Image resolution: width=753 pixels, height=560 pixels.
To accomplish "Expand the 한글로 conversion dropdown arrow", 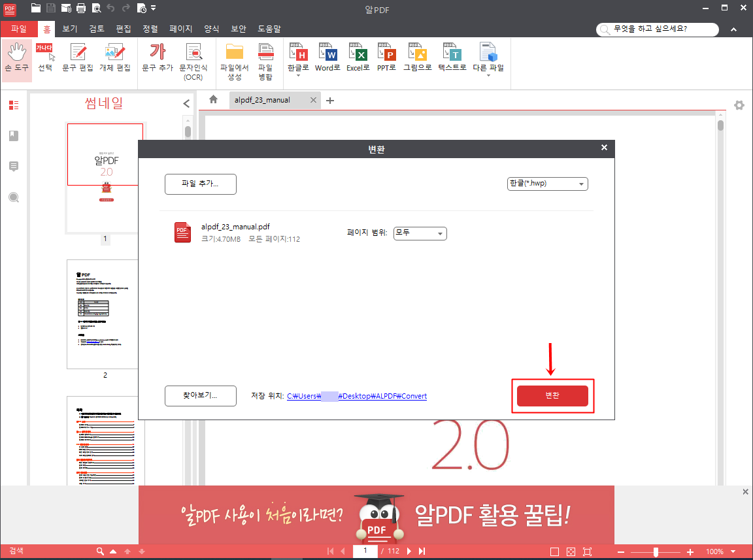I will [x=298, y=76].
